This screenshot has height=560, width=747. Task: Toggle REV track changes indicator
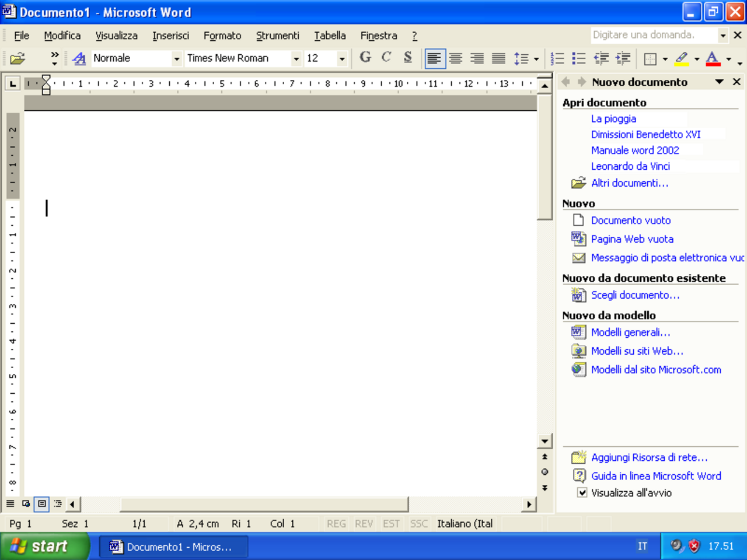point(364,524)
